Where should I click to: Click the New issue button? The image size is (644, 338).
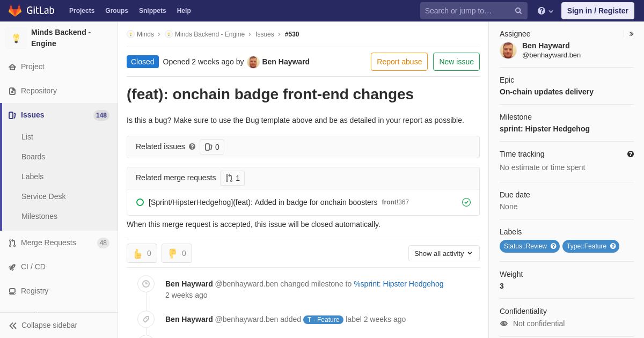pyautogui.click(x=456, y=62)
